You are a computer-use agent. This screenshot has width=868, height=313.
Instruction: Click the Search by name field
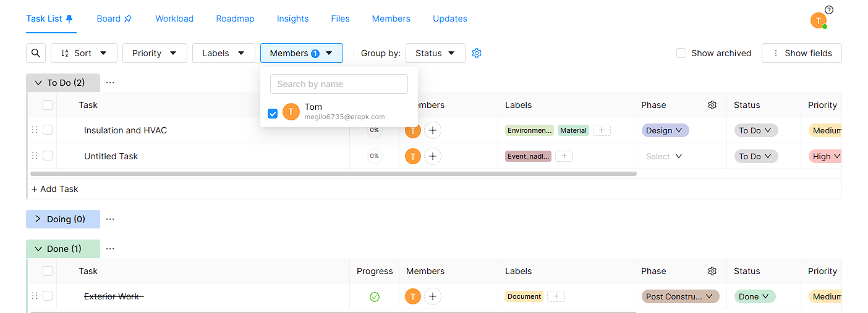coord(339,84)
